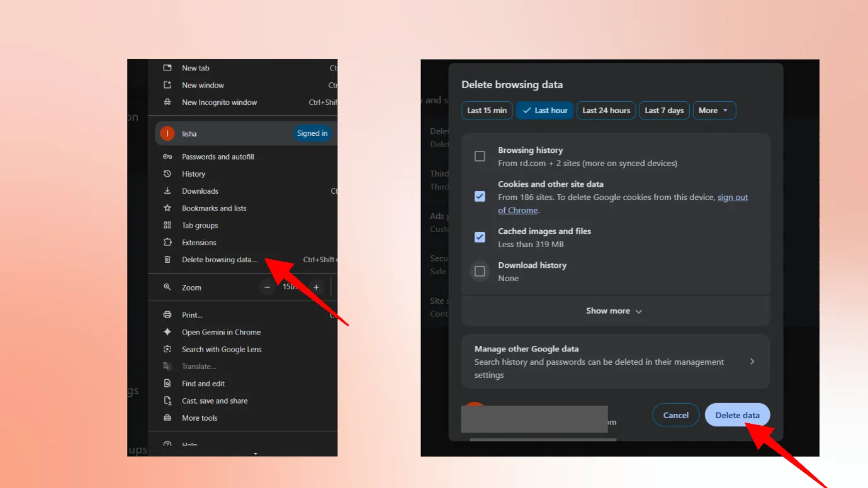
Task: Click 'Less than 319 MB' text
Action: tap(531, 244)
